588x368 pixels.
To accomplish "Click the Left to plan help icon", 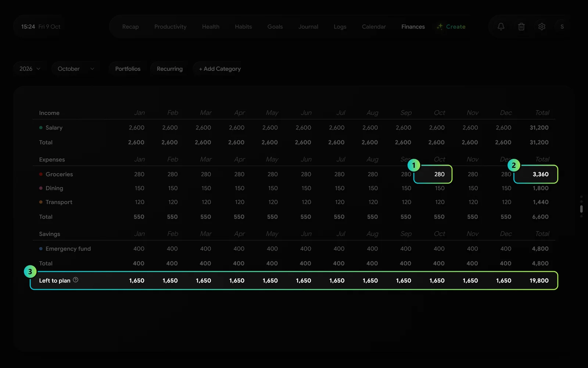I will [75, 280].
